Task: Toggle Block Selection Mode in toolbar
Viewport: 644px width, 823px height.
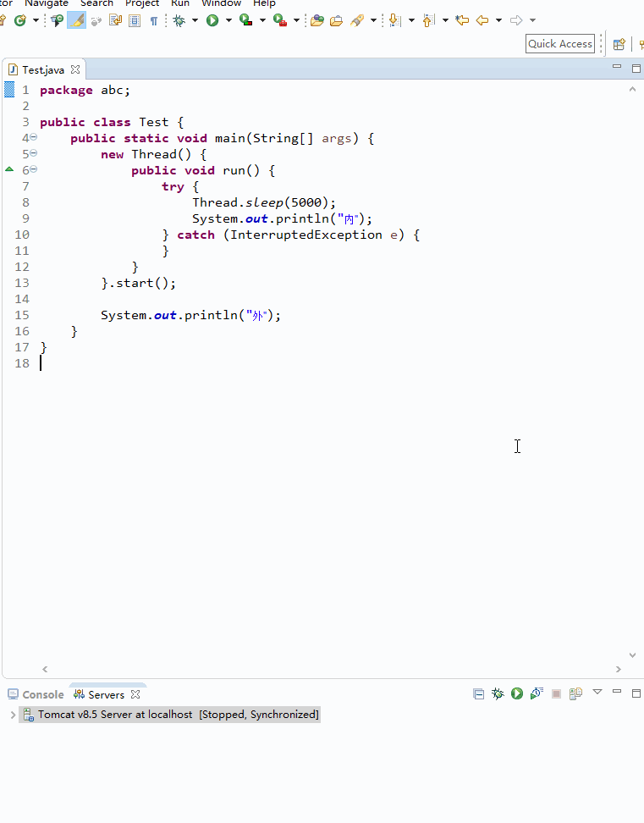Action: point(135,20)
